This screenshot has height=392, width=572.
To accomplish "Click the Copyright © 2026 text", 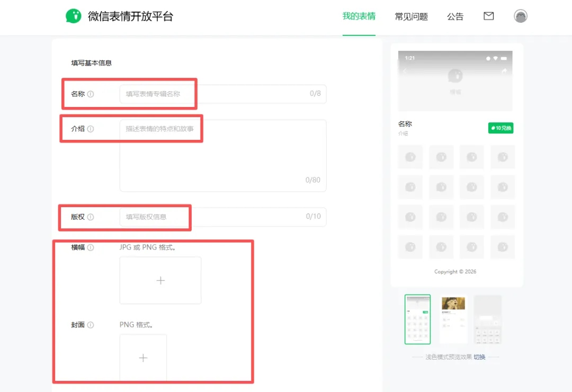I will click(455, 272).
